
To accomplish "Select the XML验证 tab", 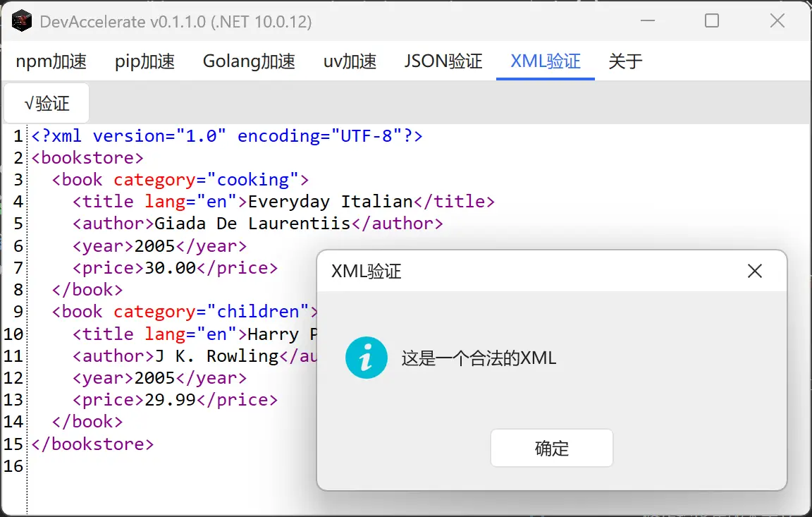I will tap(546, 61).
